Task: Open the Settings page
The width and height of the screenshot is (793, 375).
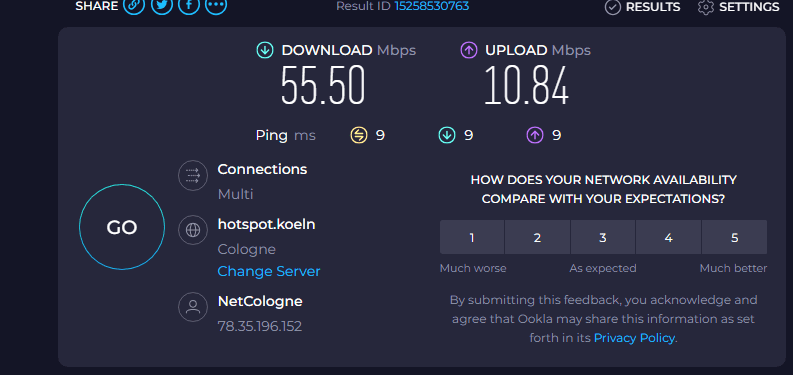Action: click(x=738, y=7)
